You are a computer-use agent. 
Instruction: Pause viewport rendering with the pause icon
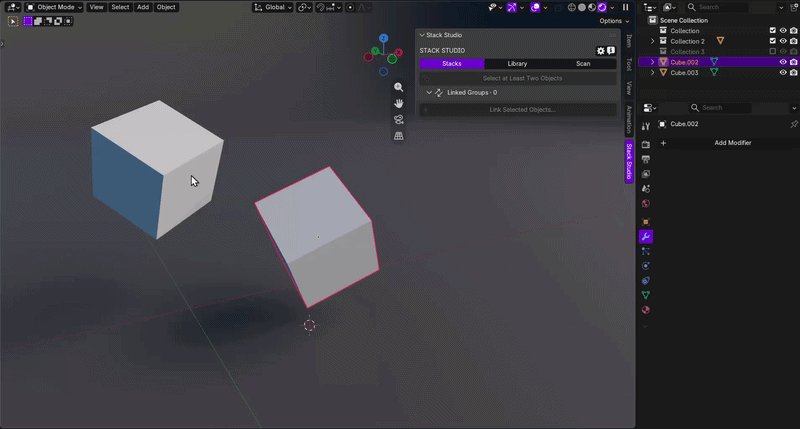point(626,7)
